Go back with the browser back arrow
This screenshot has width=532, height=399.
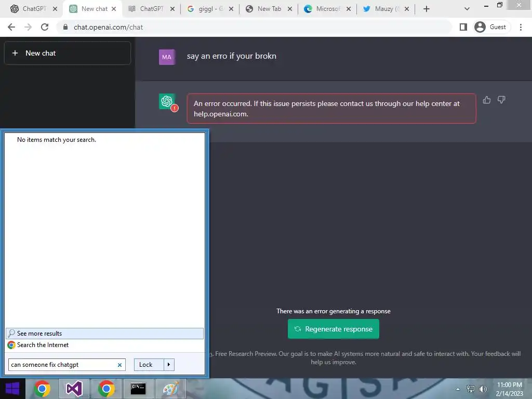pyautogui.click(x=11, y=27)
